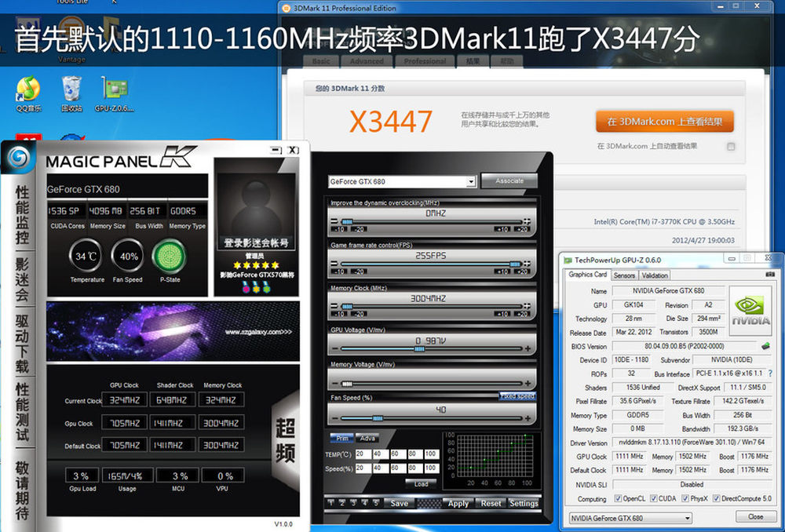Click -10 under Game frame rate control

[338, 271]
